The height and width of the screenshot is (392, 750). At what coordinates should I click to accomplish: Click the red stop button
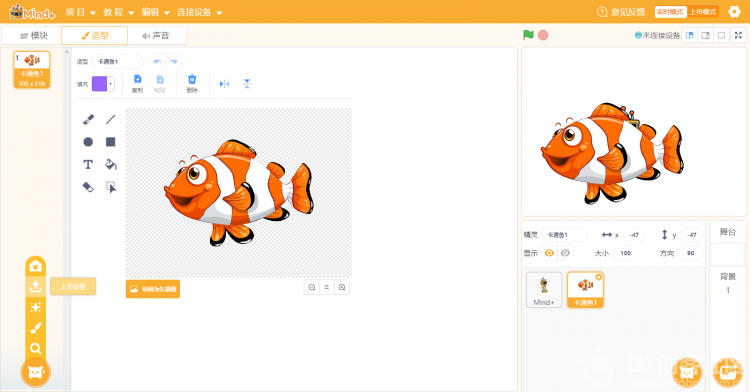pyautogui.click(x=543, y=35)
